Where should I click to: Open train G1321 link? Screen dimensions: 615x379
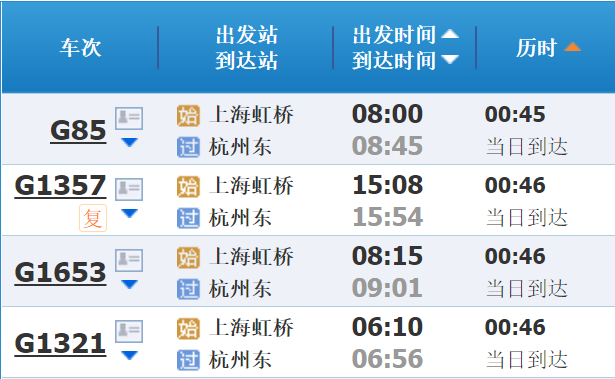60,344
